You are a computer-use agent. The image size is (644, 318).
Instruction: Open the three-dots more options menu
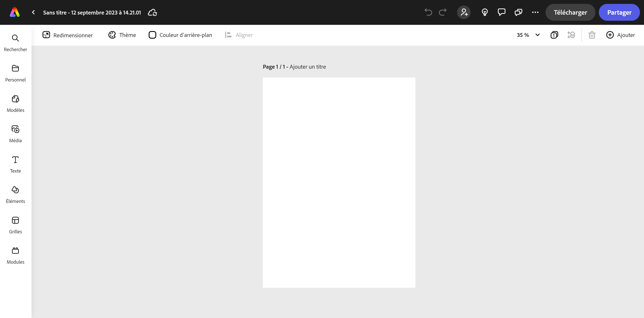pos(535,12)
